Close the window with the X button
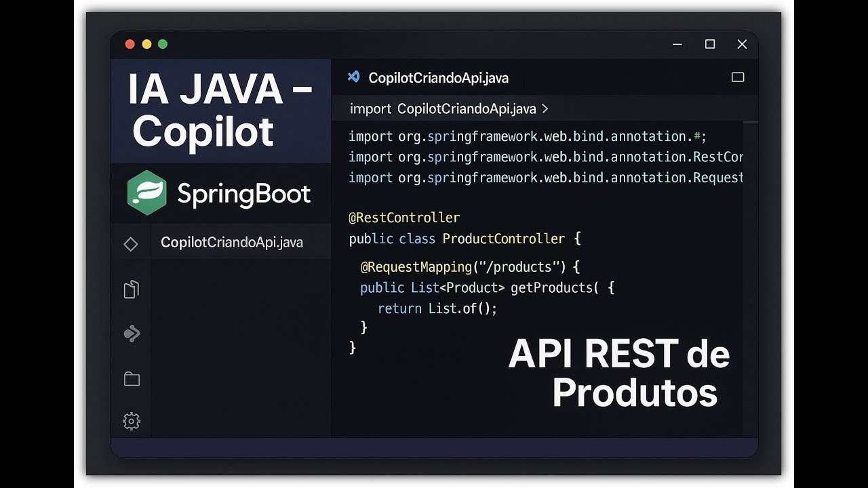This screenshot has width=868, height=488. [742, 44]
